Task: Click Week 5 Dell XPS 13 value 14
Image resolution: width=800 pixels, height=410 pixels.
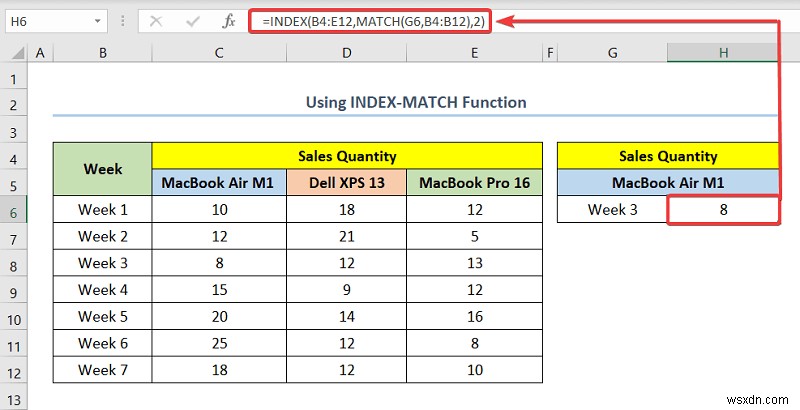Action: [x=346, y=316]
